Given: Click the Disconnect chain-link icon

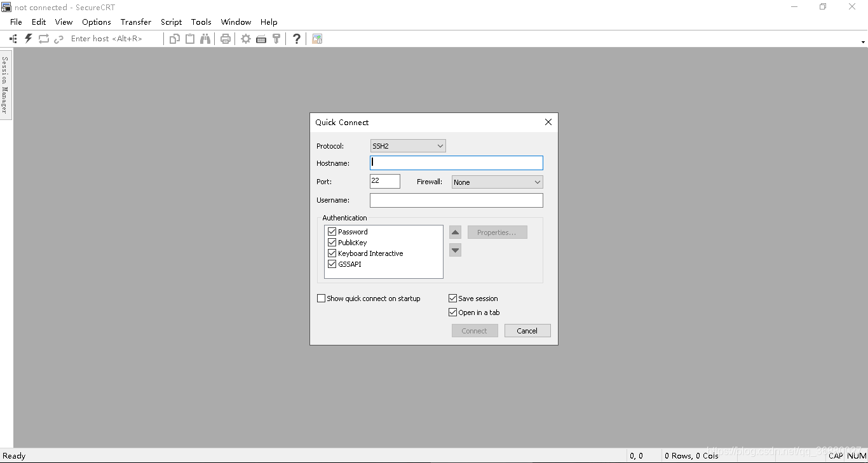Looking at the screenshot, I should [x=58, y=39].
